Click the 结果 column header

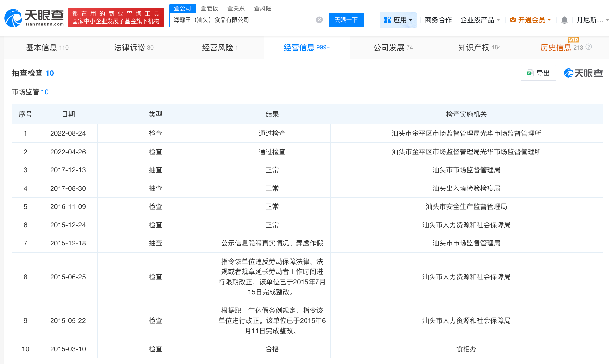[272, 114]
